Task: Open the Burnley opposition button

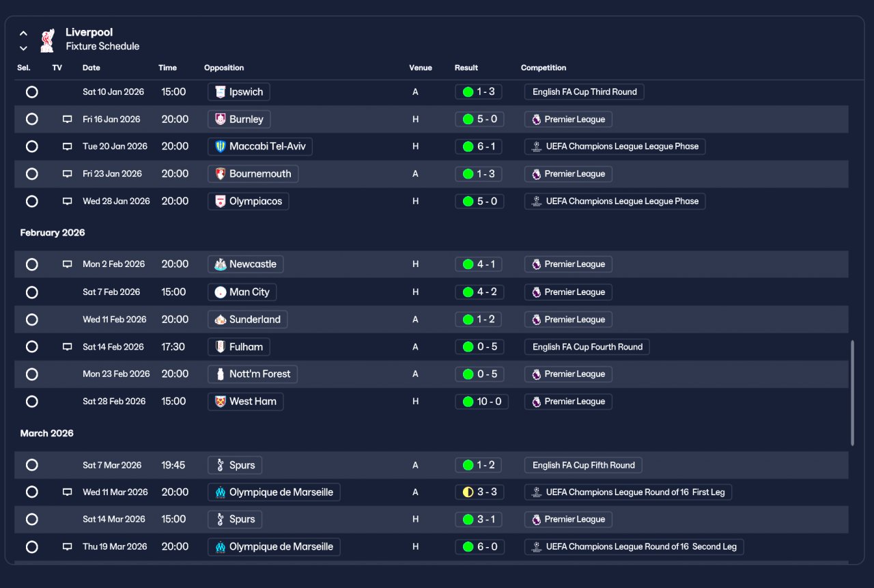Action: (x=239, y=119)
